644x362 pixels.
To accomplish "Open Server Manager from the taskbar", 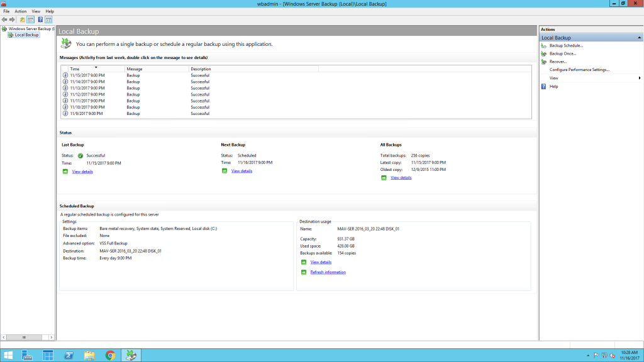I will [x=27, y=356].
